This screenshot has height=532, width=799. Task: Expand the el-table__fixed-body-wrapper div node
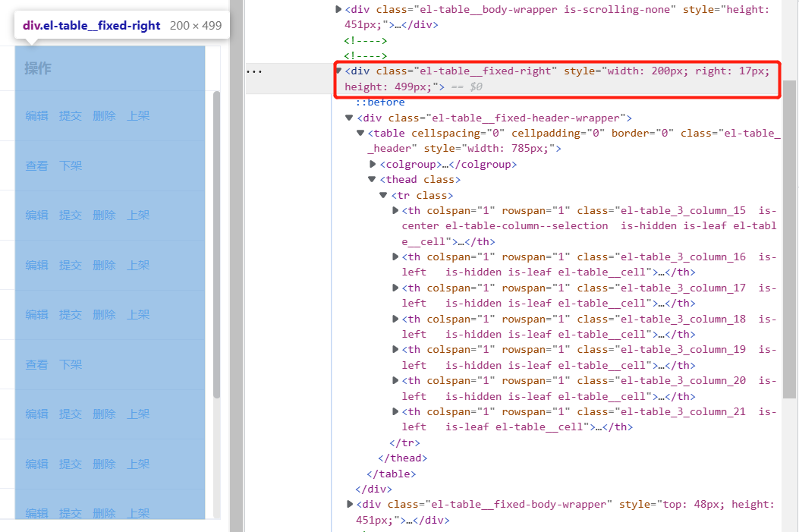click(x=348, y=504)
